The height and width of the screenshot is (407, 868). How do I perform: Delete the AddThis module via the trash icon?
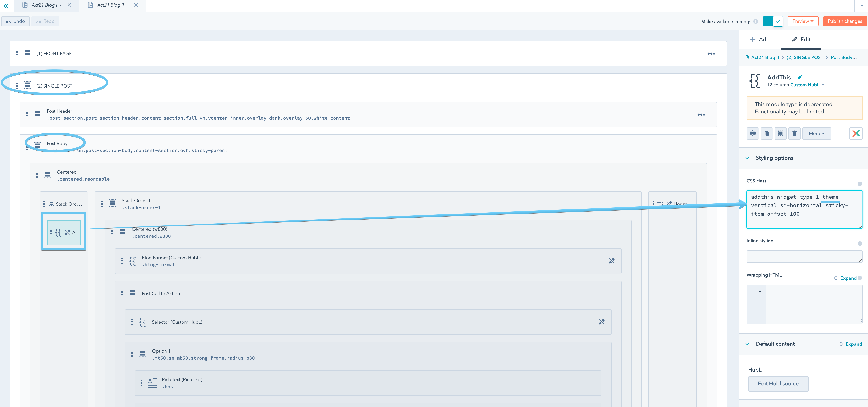795,133
